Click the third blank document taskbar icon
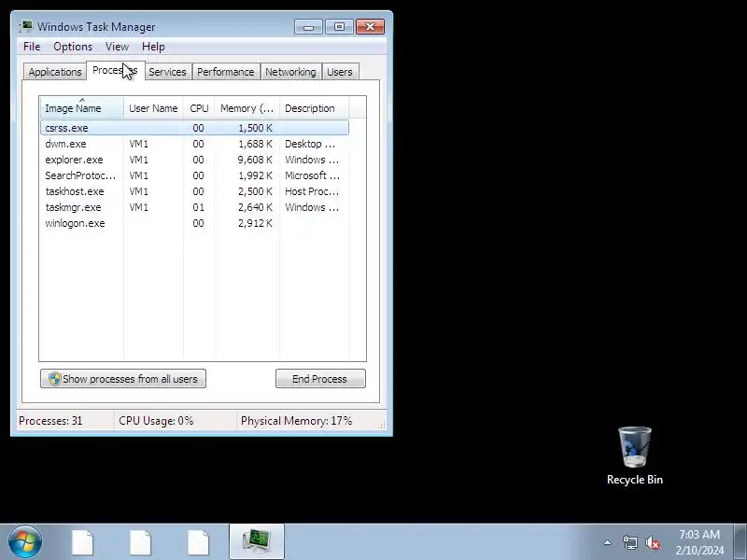The height and width of the screenshot is (560, 747). click(198, 542)
